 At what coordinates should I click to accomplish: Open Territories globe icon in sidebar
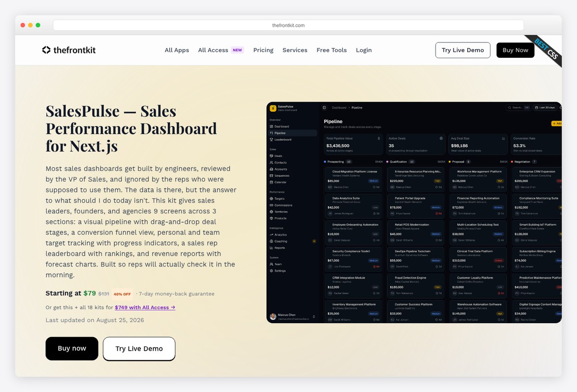[x=272, y=212]
